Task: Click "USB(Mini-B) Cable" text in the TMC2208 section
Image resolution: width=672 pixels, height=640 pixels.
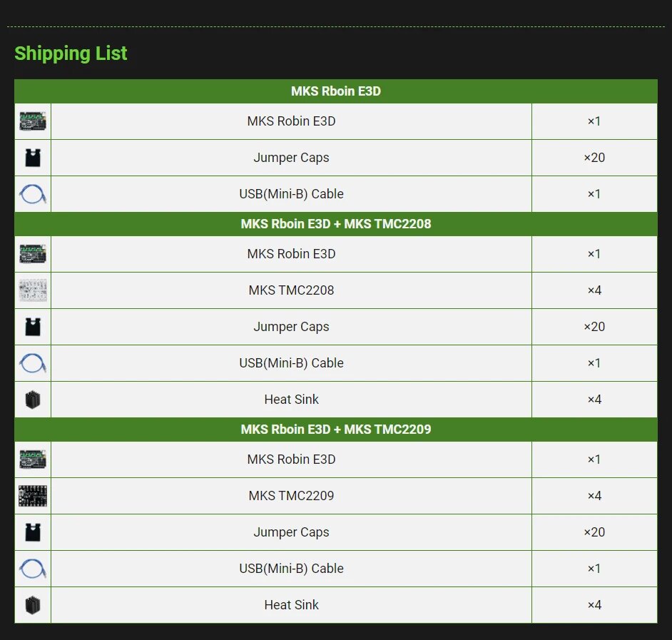Action: (291, 363)
